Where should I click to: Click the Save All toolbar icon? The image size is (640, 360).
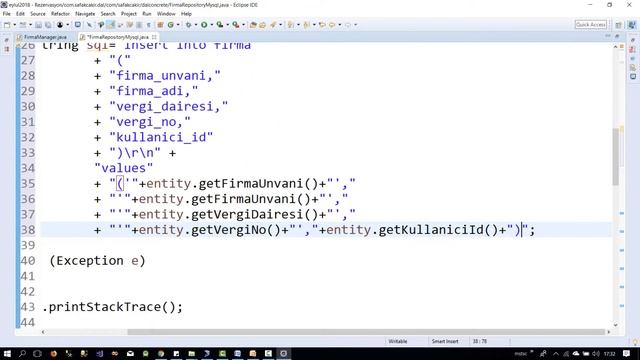(48, 25)
